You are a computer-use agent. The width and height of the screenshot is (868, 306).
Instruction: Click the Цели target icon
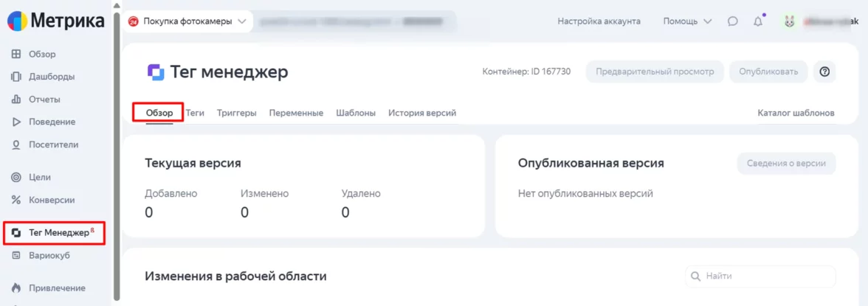pos(16,177)
